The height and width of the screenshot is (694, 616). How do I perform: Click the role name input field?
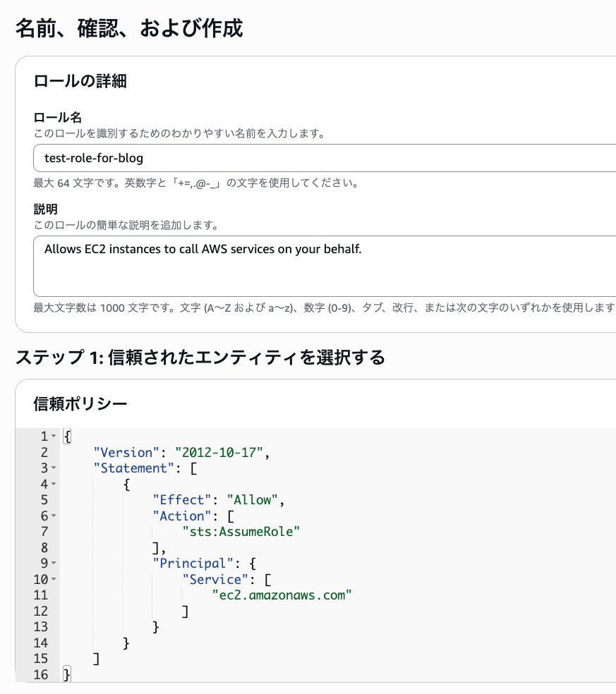tap(325, 158)
